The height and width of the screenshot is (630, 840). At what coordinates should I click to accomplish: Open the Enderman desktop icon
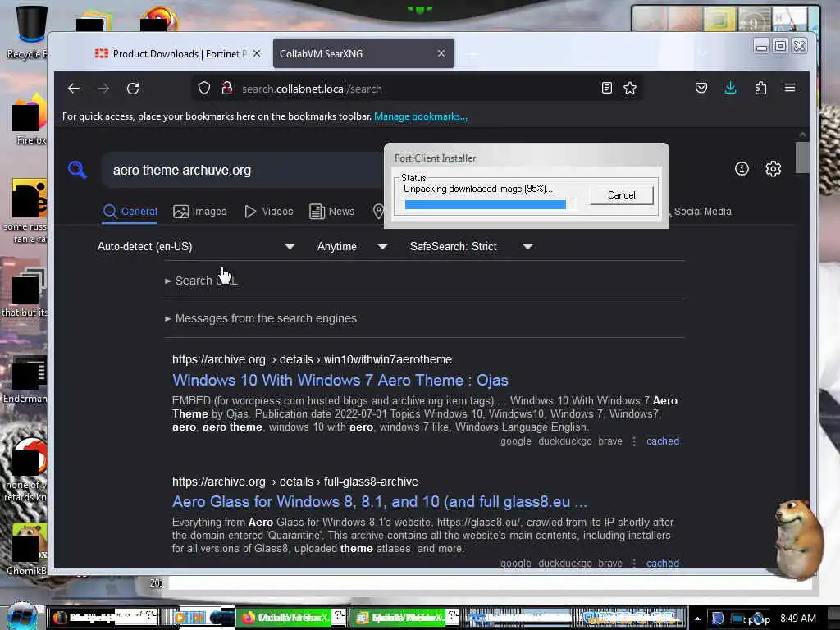25,381
